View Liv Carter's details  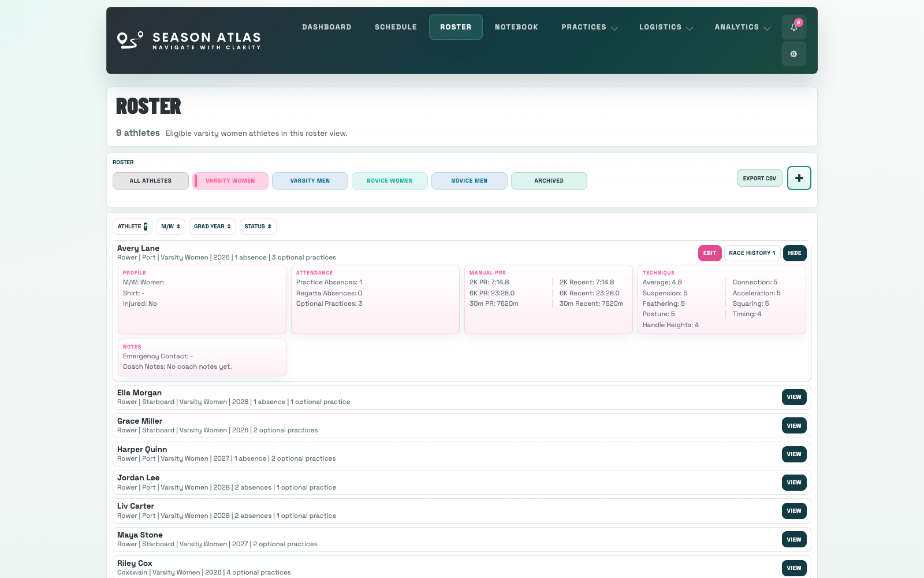click(x=794, y=511)
